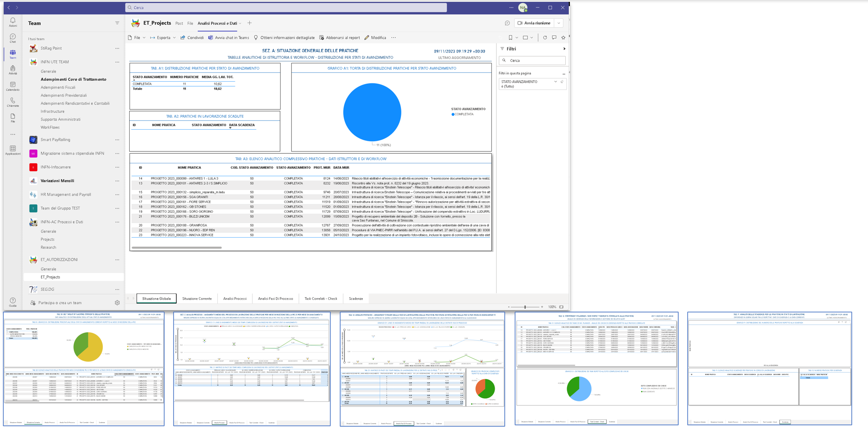Open the Applicazioni icon

13,150
